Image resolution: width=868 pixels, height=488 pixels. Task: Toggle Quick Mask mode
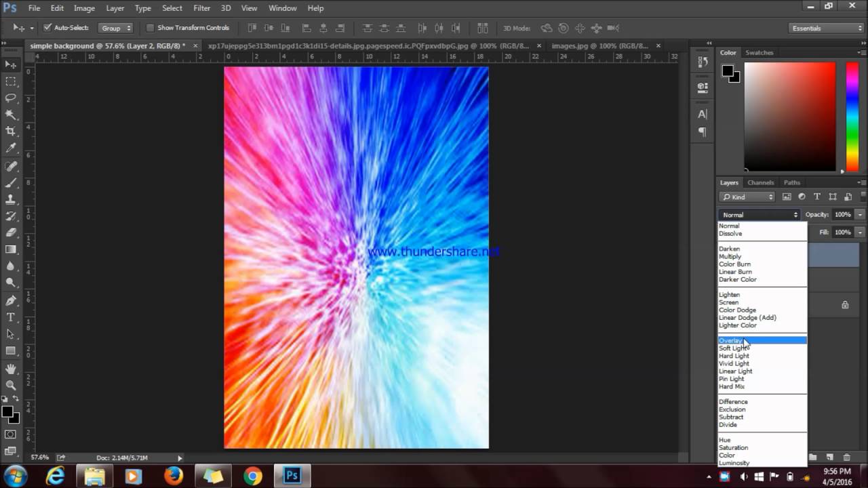pyautogui.click(x=11, y=434)
